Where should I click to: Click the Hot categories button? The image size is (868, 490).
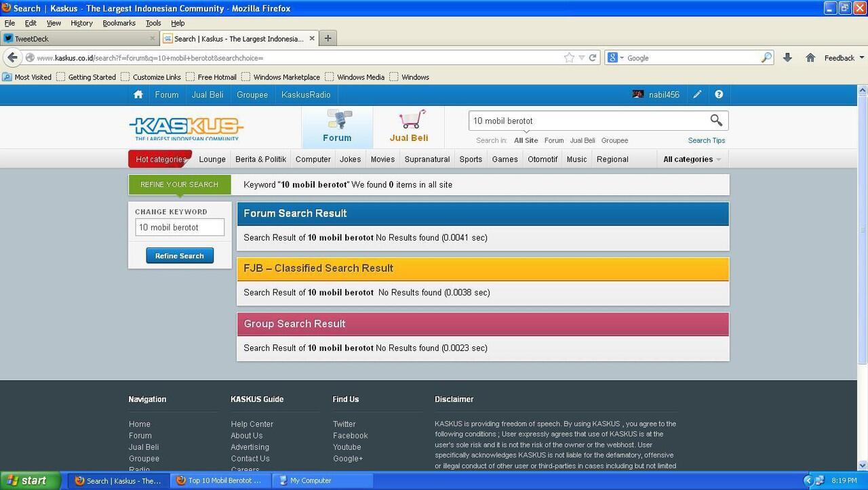tap(160, 159)
